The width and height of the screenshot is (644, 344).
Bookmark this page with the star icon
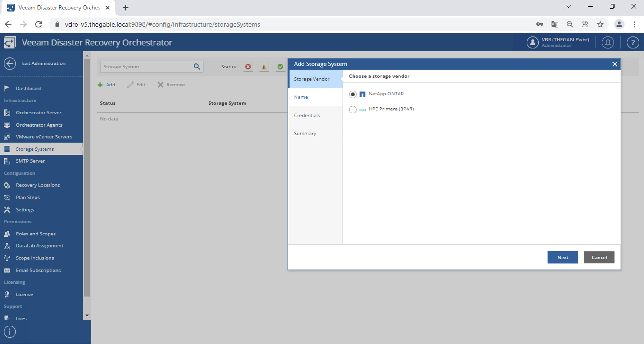[600, 24]
